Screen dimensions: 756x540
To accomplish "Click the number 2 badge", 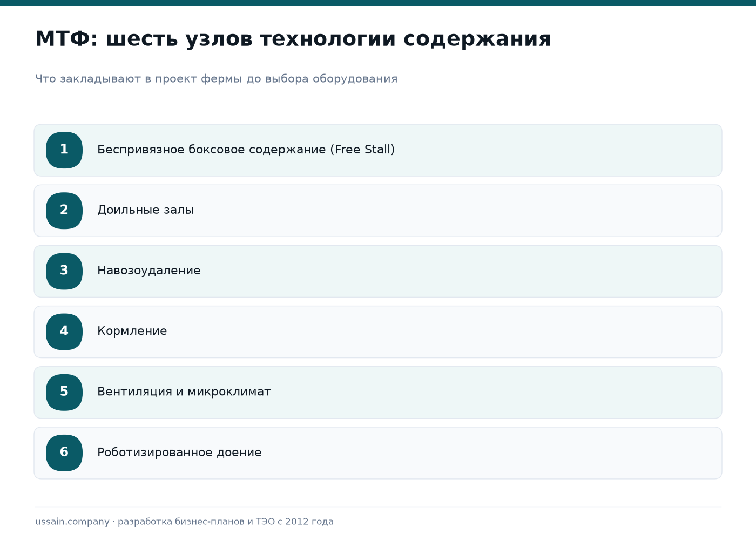I will (x=64, y=211).
